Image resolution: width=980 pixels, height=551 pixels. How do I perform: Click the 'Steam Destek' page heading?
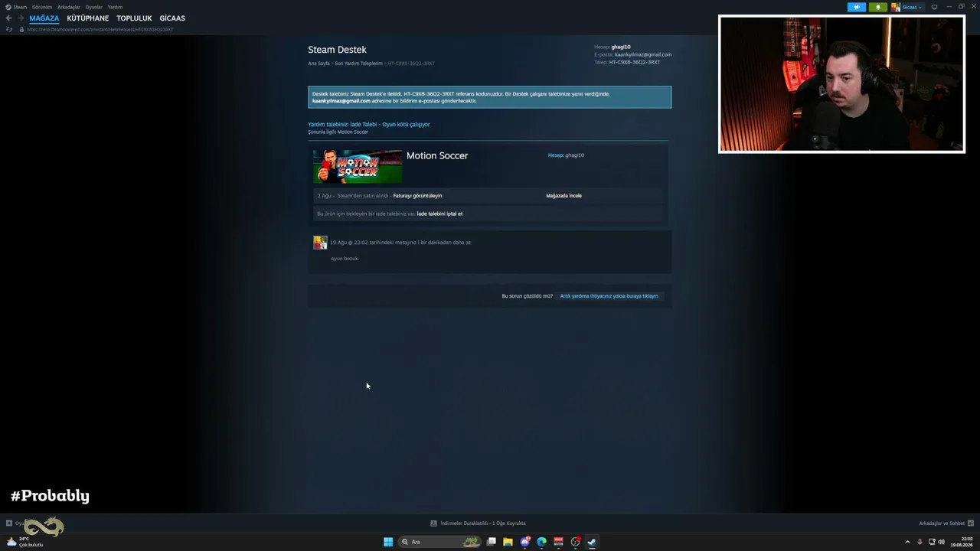coord(337,50)
